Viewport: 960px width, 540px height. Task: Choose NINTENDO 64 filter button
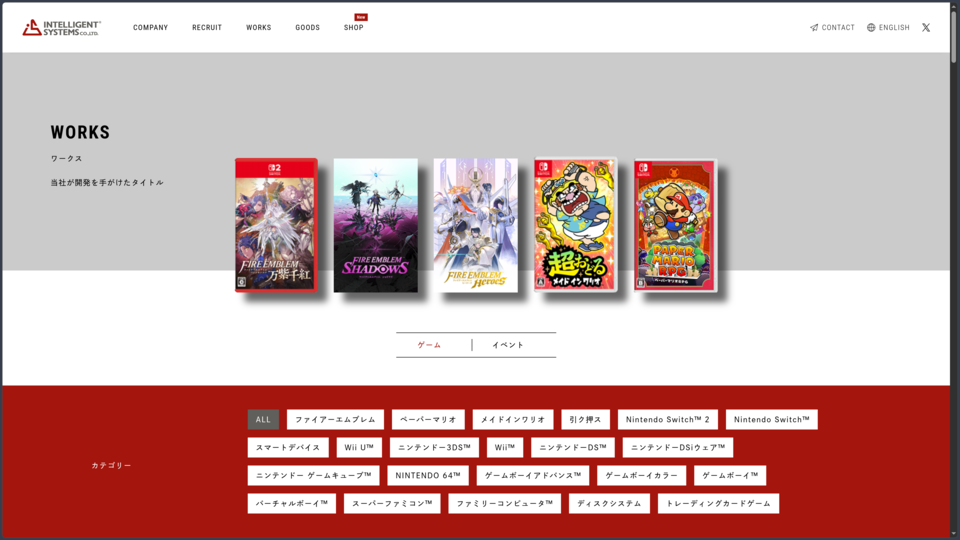click(x=428, y=476)
